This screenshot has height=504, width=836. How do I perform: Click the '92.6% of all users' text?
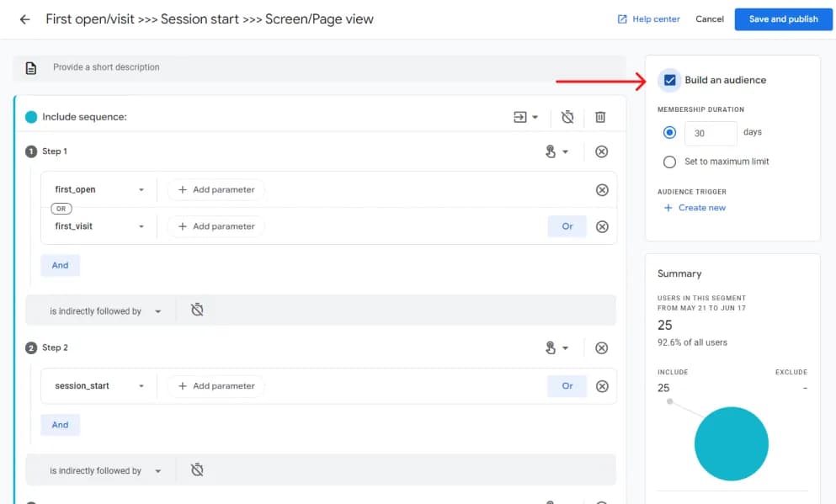click(x=692, y=342)
